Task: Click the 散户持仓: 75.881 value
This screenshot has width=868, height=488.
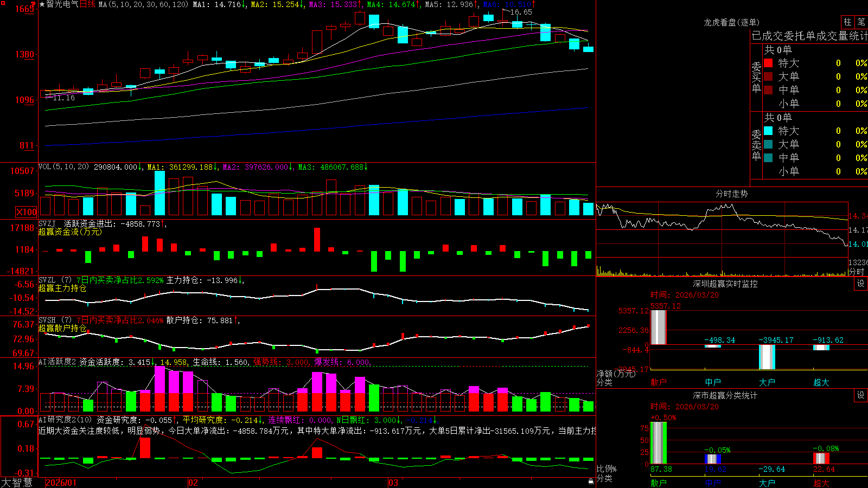Action: coord(203,320)
